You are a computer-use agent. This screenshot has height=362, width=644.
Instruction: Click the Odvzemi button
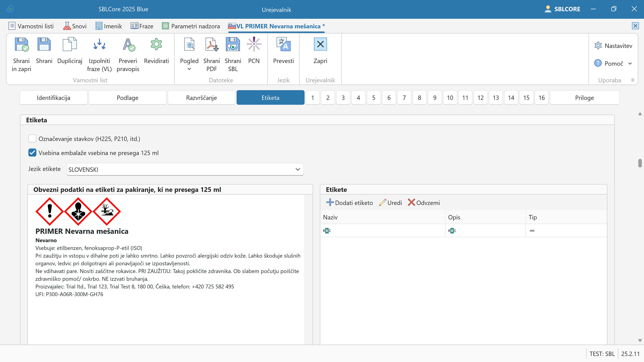(424, 203)
